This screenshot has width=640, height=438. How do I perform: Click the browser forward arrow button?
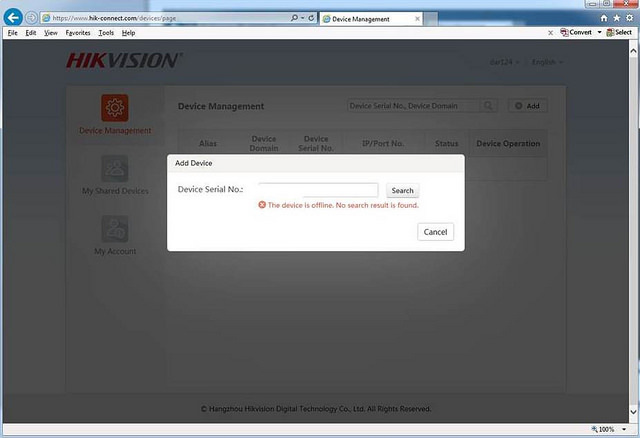pyautogui.click(x=31, y=18)
